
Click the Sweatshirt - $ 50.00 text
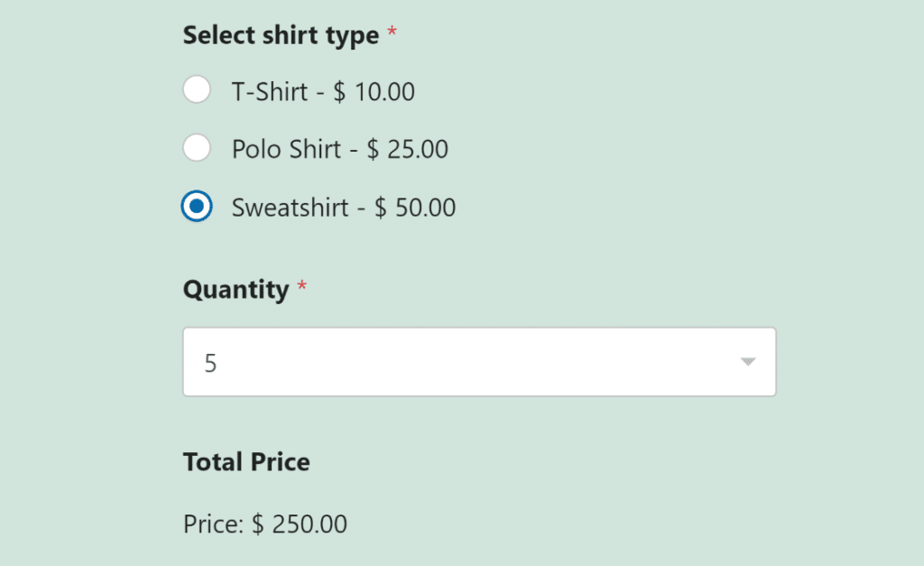343,207
